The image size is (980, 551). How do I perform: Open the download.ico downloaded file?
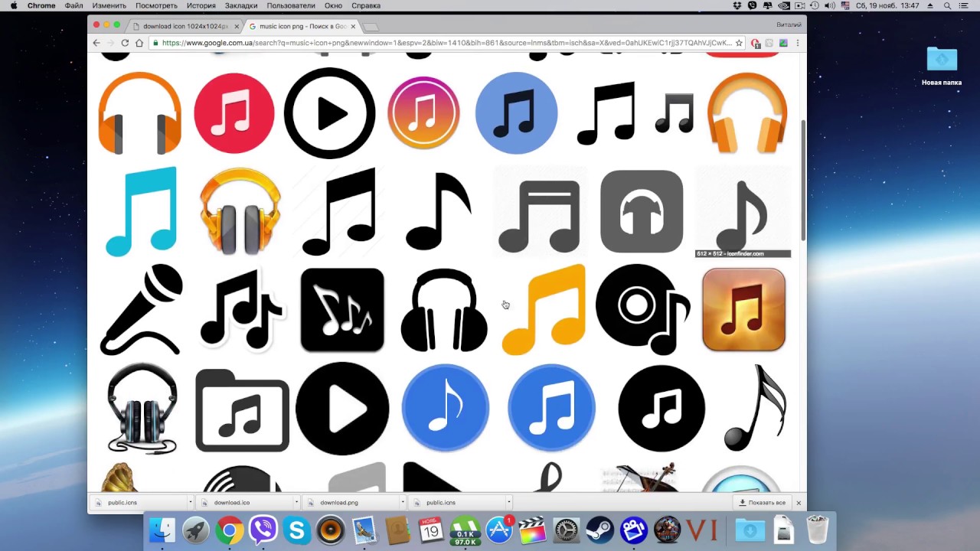[245, 503]
